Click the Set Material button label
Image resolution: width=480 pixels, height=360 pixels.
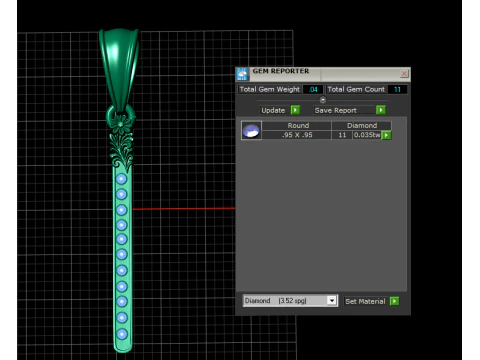point(365,301)
